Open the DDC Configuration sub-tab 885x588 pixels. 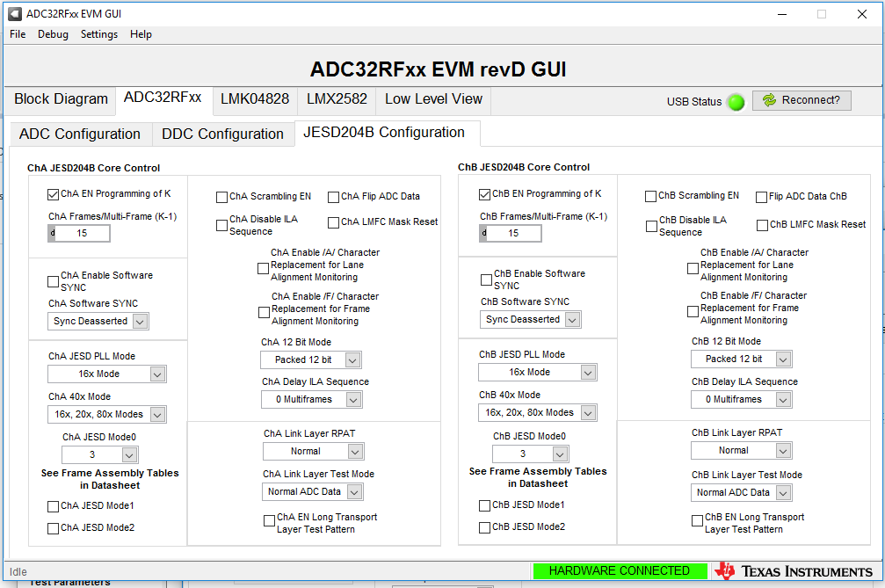tap(223, 134)
